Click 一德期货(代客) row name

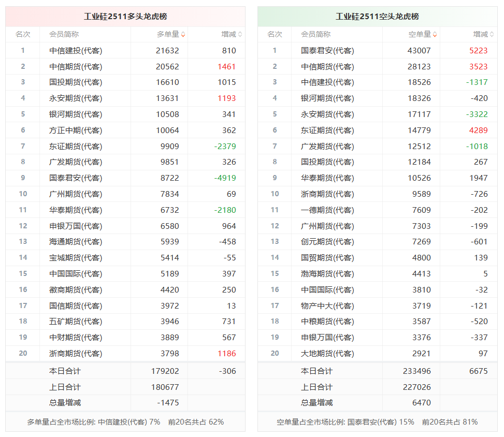[x=327, y=210]
